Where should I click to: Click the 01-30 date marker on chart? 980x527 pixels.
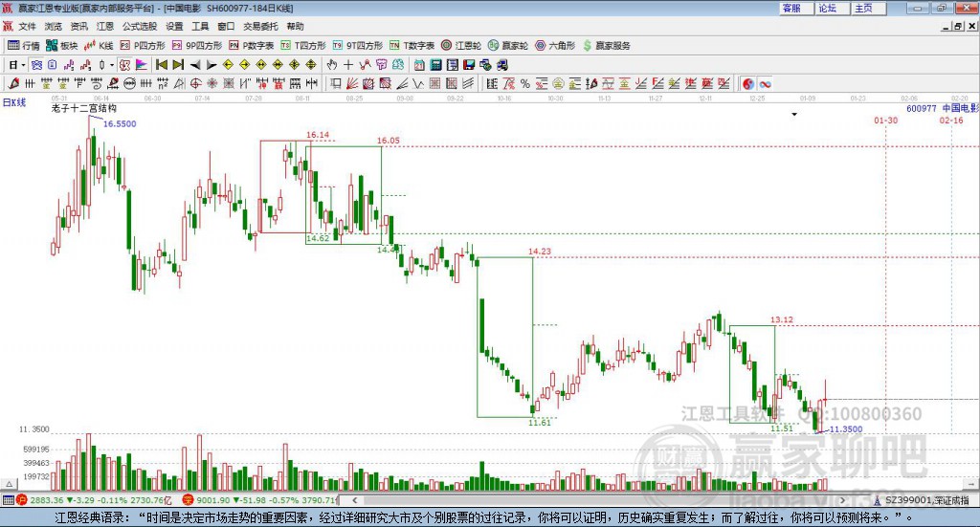click(x=885, y=121)
